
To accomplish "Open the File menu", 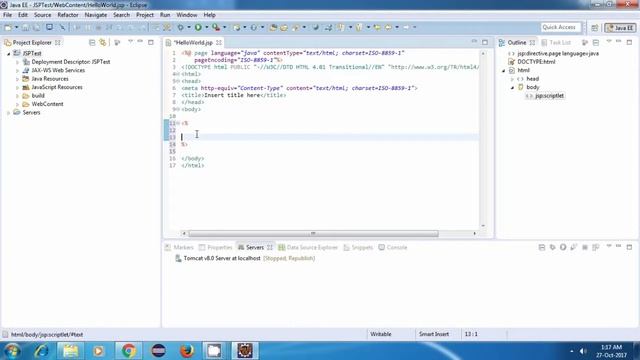I will pyautogui.click(x=7, y=15).
